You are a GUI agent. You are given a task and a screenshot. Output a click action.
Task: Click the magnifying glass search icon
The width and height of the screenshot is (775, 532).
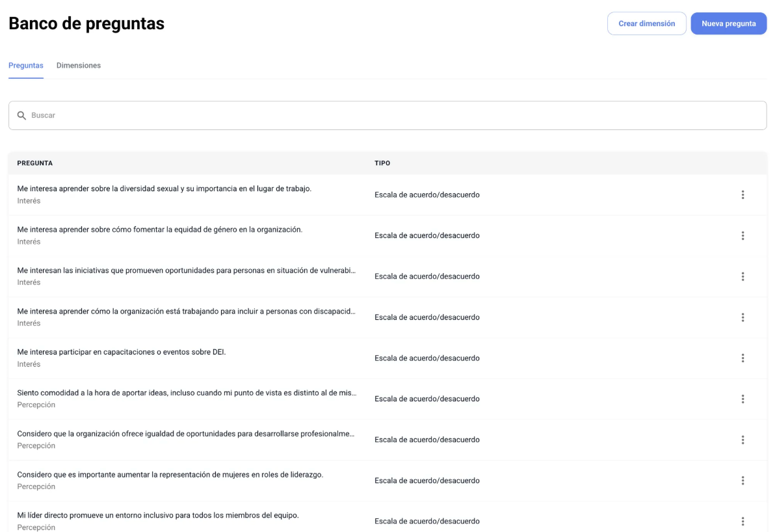click(x=21, y=115)
